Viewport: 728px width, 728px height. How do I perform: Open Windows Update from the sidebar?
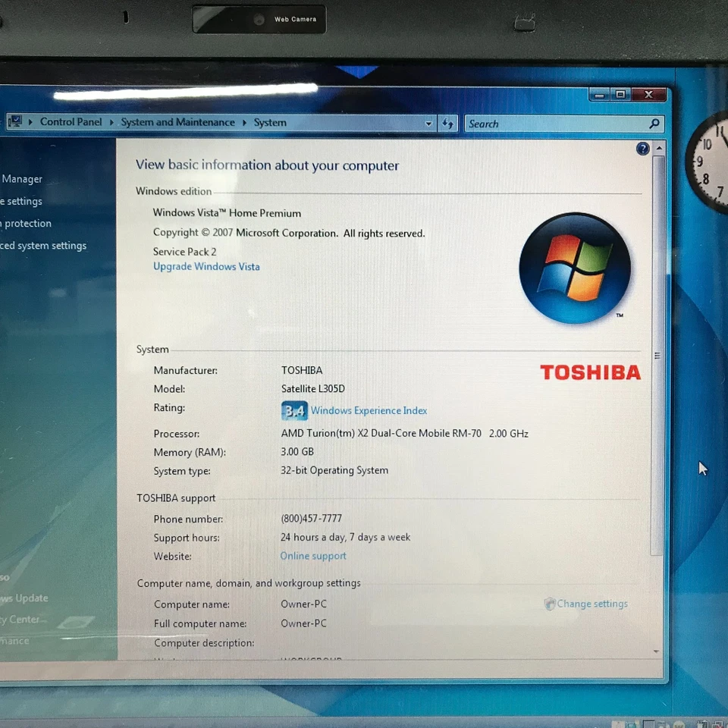point(26,598)
